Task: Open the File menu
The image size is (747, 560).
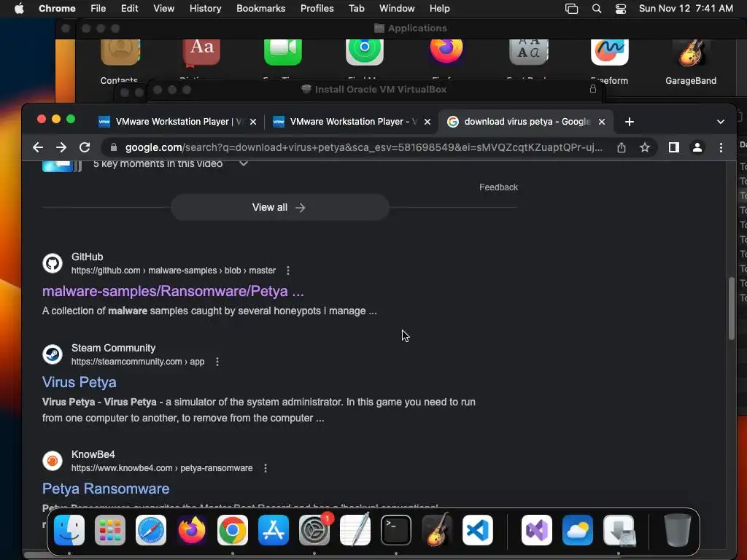Action: coord(98,9)
